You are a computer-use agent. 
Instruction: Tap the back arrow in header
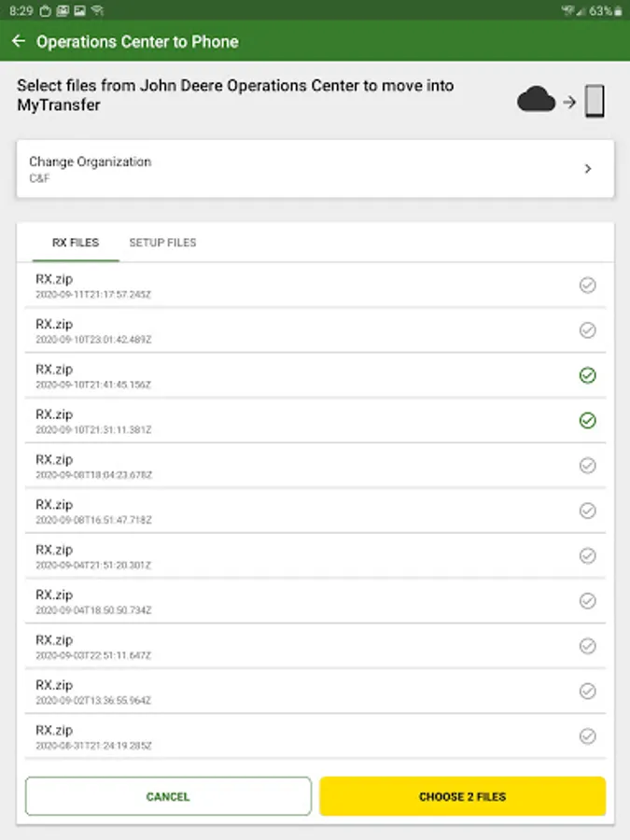[19, 42]
